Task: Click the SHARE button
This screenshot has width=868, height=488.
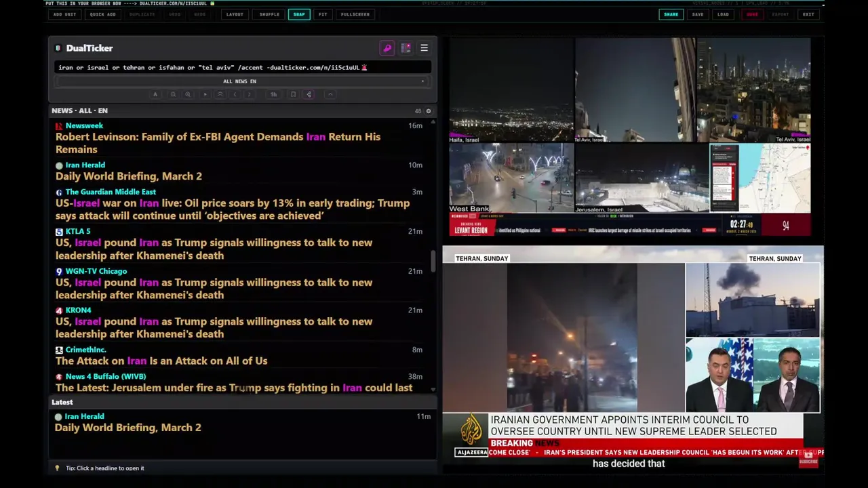Action: pyautogui.click(x=671, y=14)
